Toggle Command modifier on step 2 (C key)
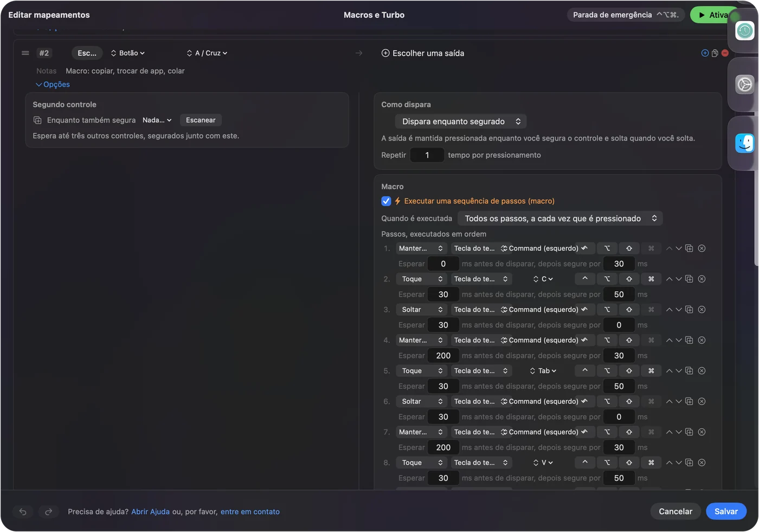This screenshot has height=532, width=759. pos(651,279)
